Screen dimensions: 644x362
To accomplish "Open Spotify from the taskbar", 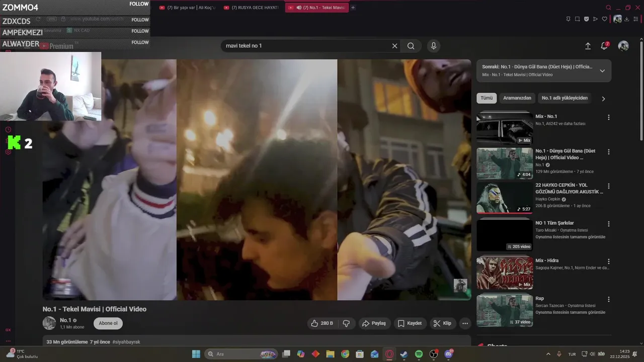I will point(419,354).
